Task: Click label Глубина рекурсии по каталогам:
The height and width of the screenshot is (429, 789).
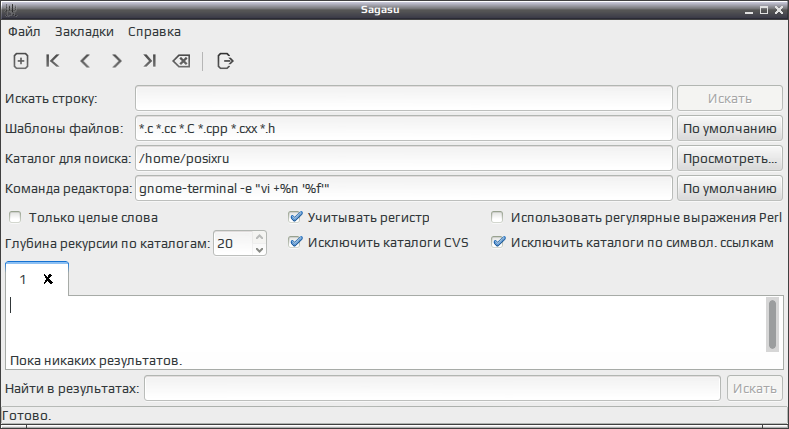Action: coord(107,243)
